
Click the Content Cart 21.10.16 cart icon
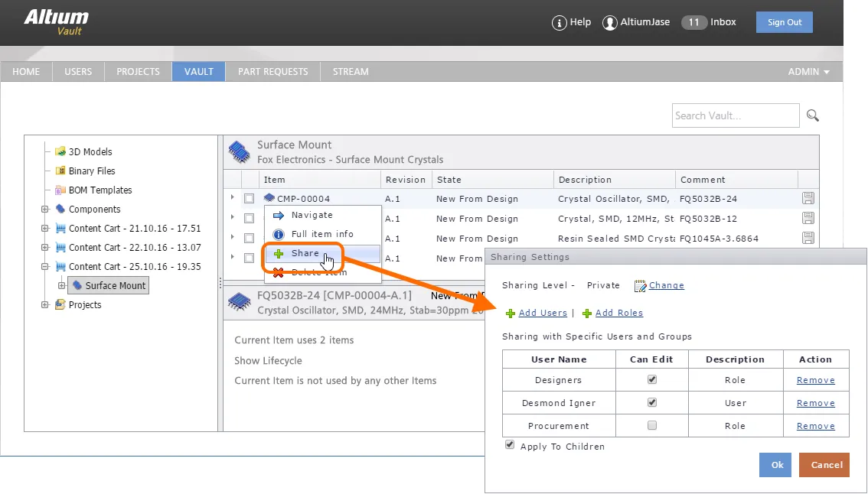tap(60, 228)
